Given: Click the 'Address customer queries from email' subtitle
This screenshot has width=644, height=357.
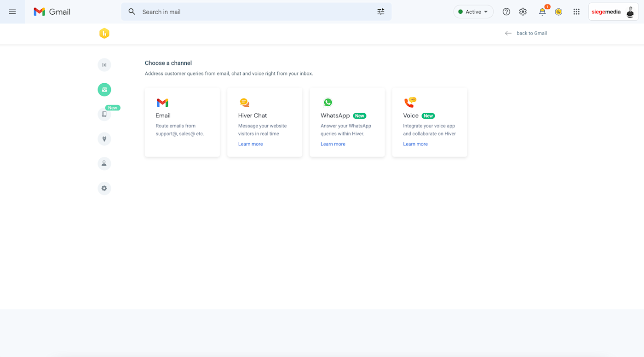Looking at the screenshot, I should click(x=229, y=74).
